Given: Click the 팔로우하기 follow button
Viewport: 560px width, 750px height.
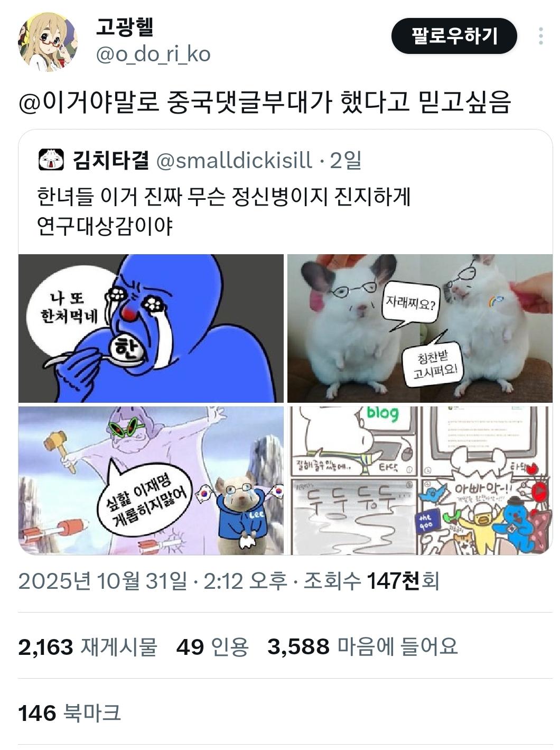Looking at the screenshot, I should click(x=454, y=36).
